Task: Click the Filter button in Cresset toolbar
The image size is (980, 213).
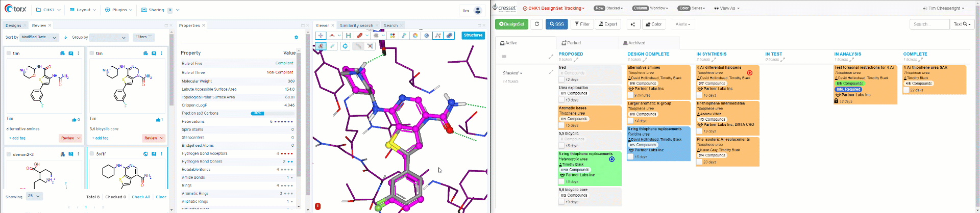Action: tap(582, 24)
